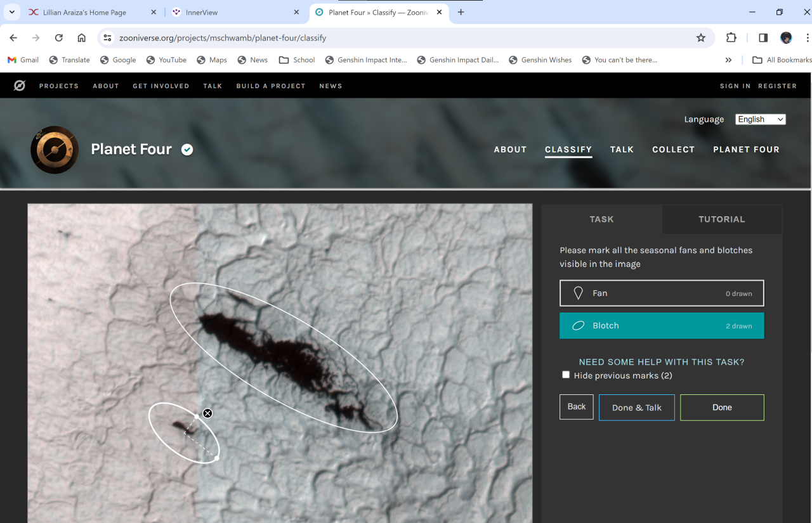
Task: Click the Planet Four project title
Action: pyautogui.click(x=131, y=149)
